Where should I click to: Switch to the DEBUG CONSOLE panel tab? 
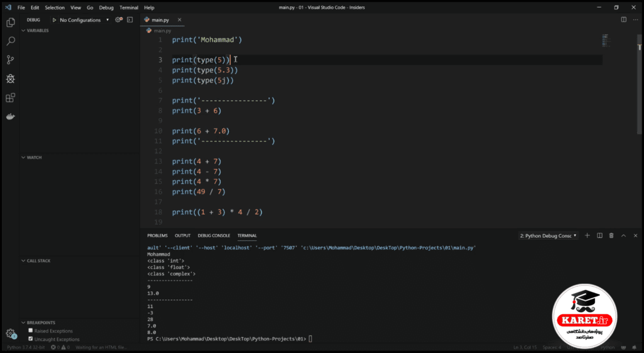point(214,235)
